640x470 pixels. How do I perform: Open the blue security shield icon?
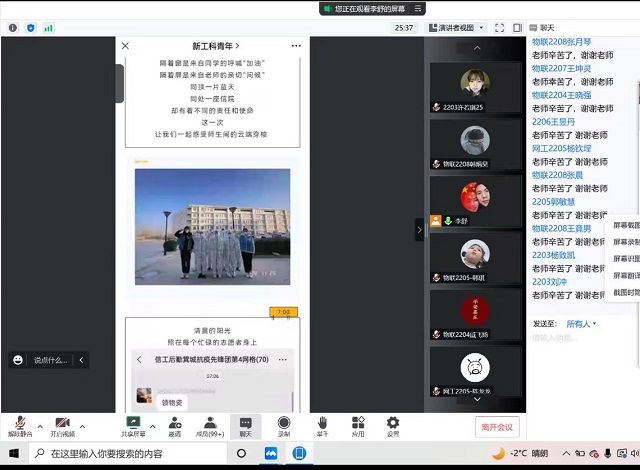(x=31, y=28)
